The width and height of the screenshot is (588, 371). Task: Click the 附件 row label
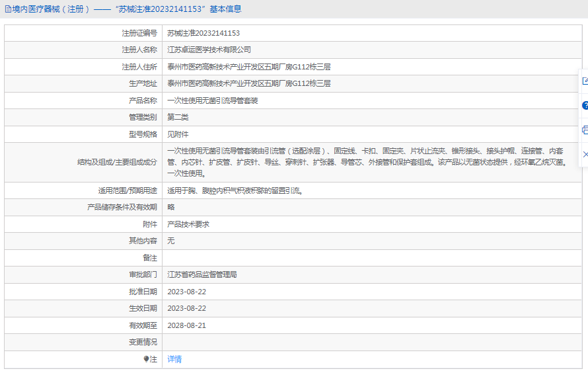click(x=150, y=224)
